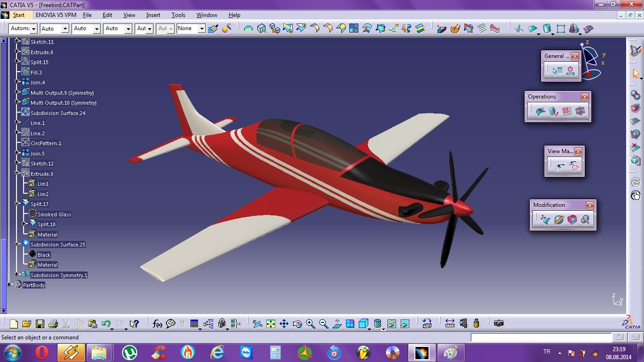Toggle the eye-with-triangle icon in View Manipulation
The image size is (644, 362).
pyautogui.click(x=573, y=166)
